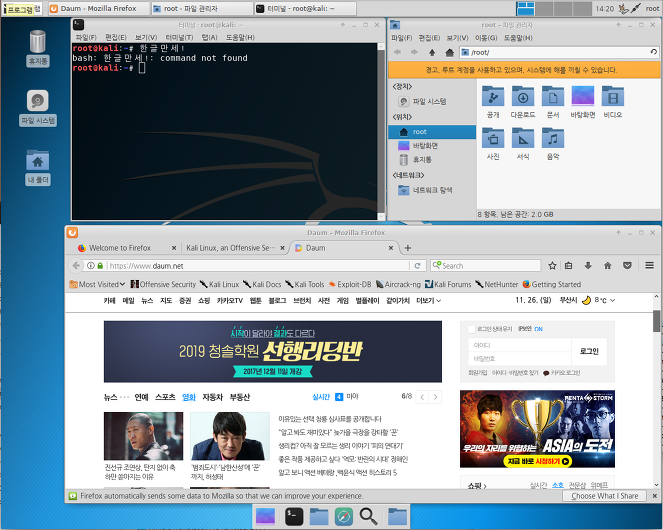Open 탭(A) menu in terminal window
The height and width of the screenshot is (530, 663).
coord(209,37)
